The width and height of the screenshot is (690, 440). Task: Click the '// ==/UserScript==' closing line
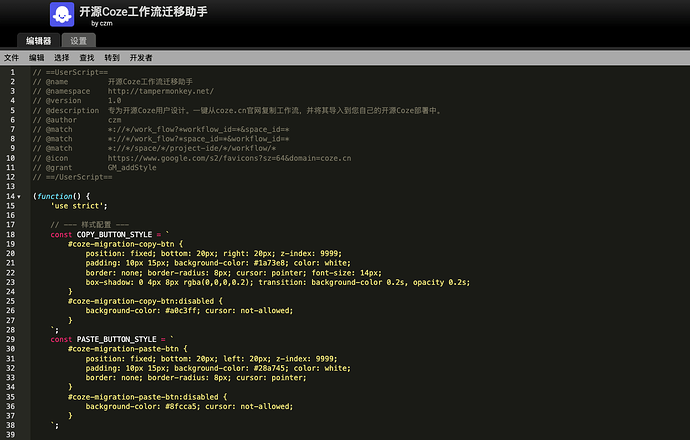click(x=73, y=177)
